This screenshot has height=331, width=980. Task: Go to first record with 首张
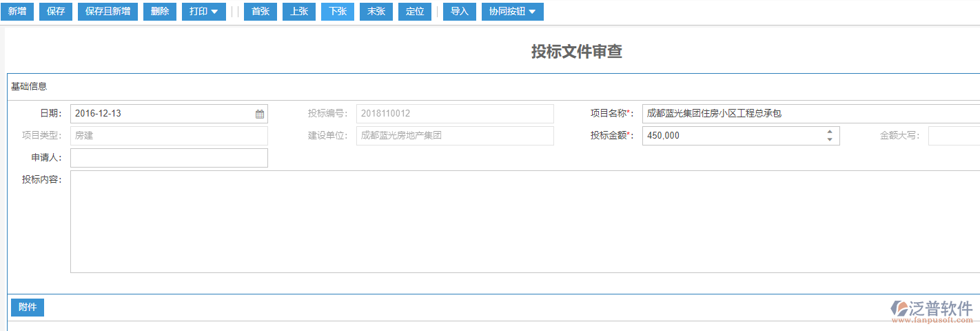261,12
